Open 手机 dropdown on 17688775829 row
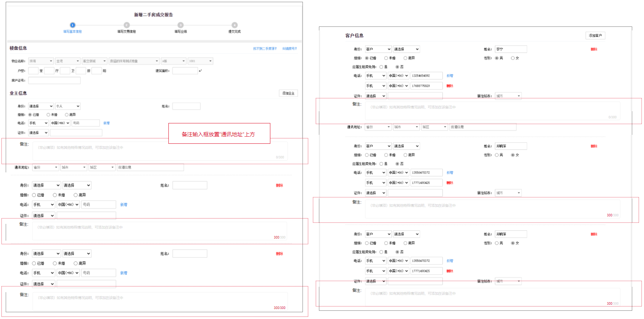This screenshot has width=644, height=319. click(x=376, y=86)
